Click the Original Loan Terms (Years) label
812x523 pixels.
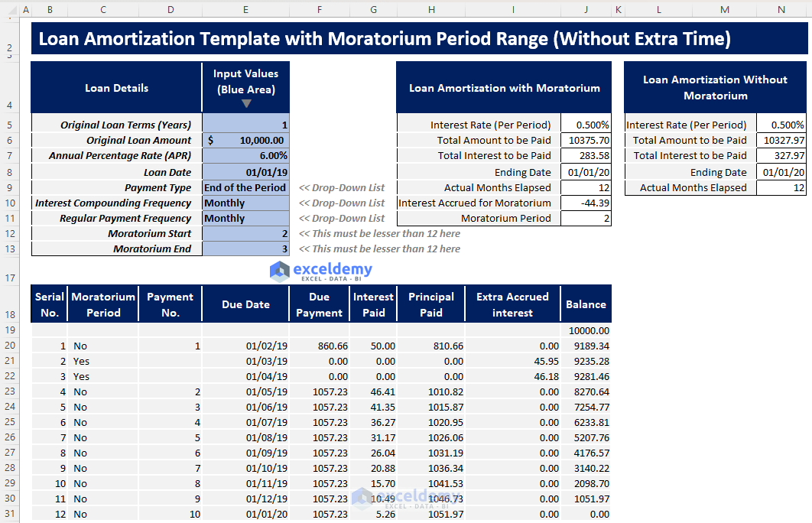[126, 125]
